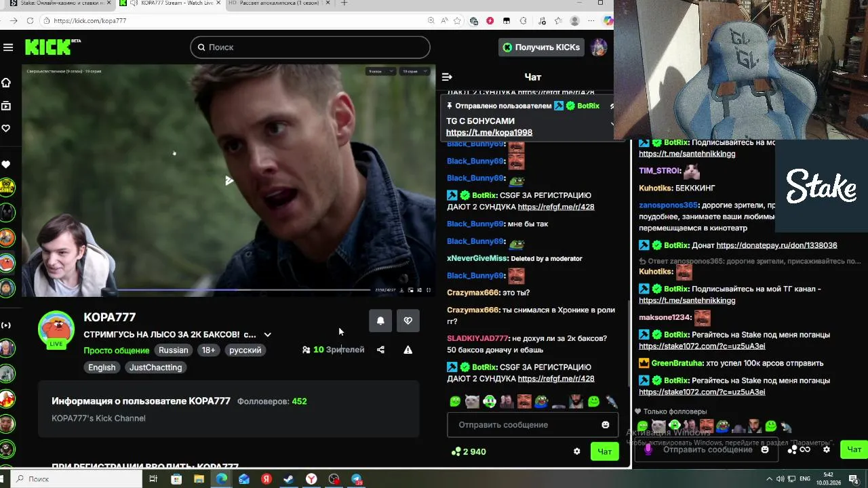868x488 pixels.
Task: Click the search field labeled Поиск
Action: [x=310, y=47]
